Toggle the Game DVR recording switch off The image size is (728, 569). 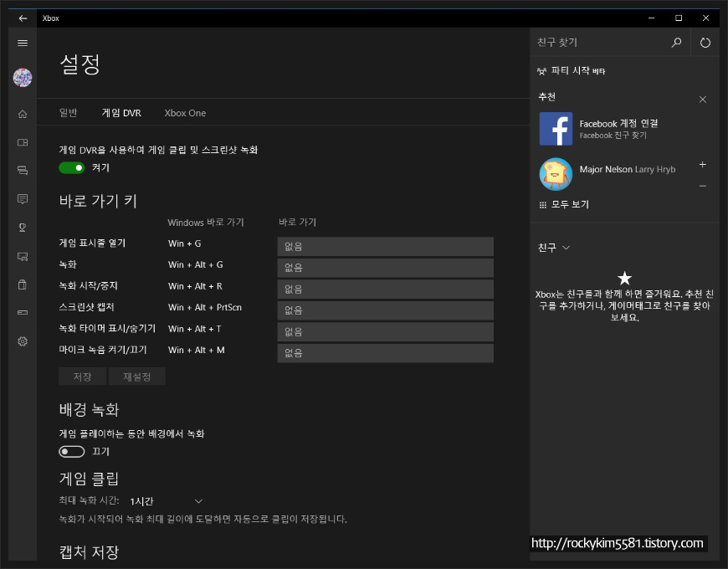click(x=71, y=167)
